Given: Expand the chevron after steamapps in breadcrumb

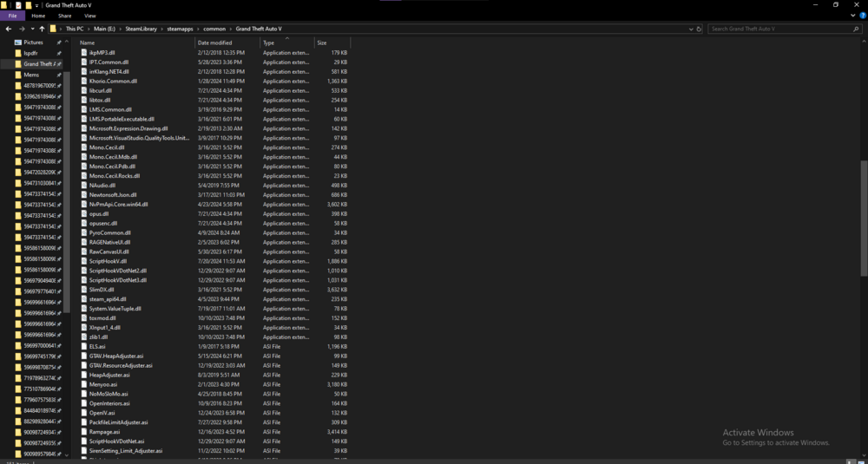Looking at the screenshot, I should coord(198,29).
